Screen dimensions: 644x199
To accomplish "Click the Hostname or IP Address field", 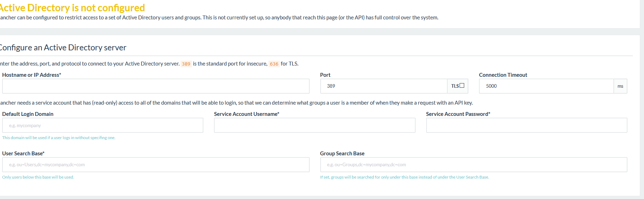I will click(x=156, y=86).
